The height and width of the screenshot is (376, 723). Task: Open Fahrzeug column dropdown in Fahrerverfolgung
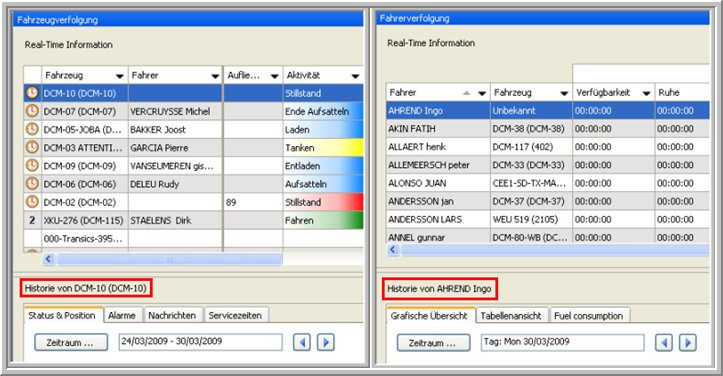pos(564,93)
